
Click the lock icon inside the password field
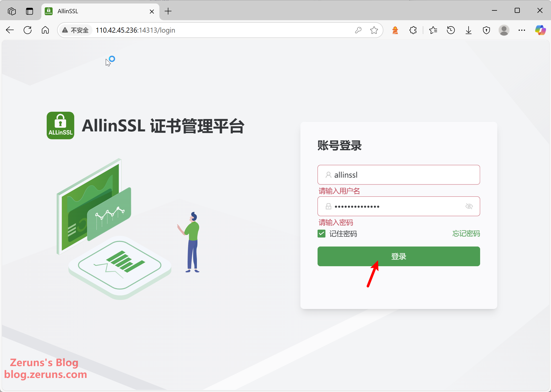click(x=328, y=206)
